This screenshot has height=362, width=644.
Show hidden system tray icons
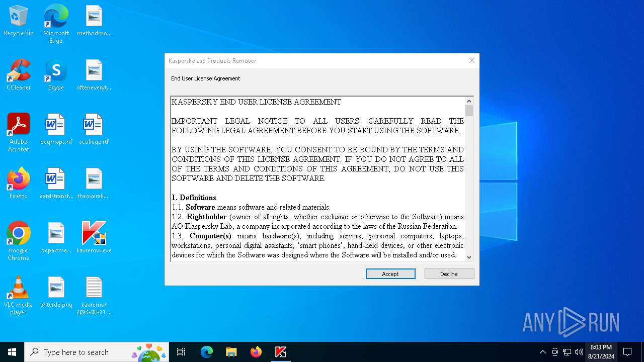pos(542,352)
